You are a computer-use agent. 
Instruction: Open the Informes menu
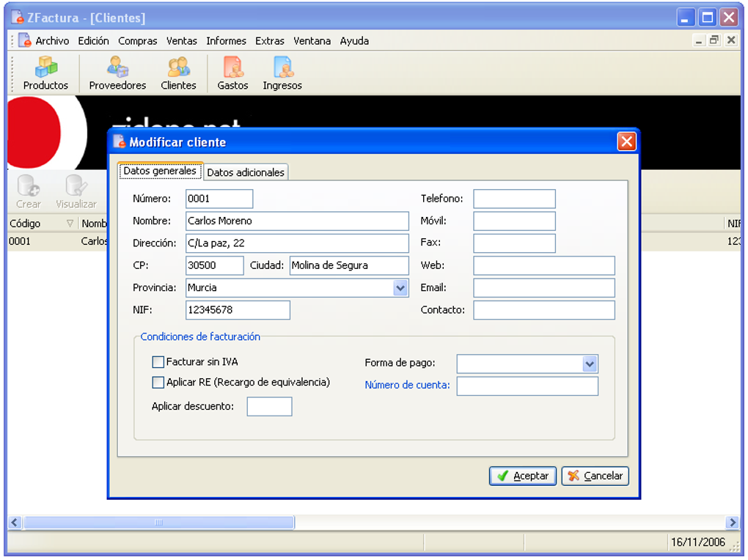click(x=226, y=41)
